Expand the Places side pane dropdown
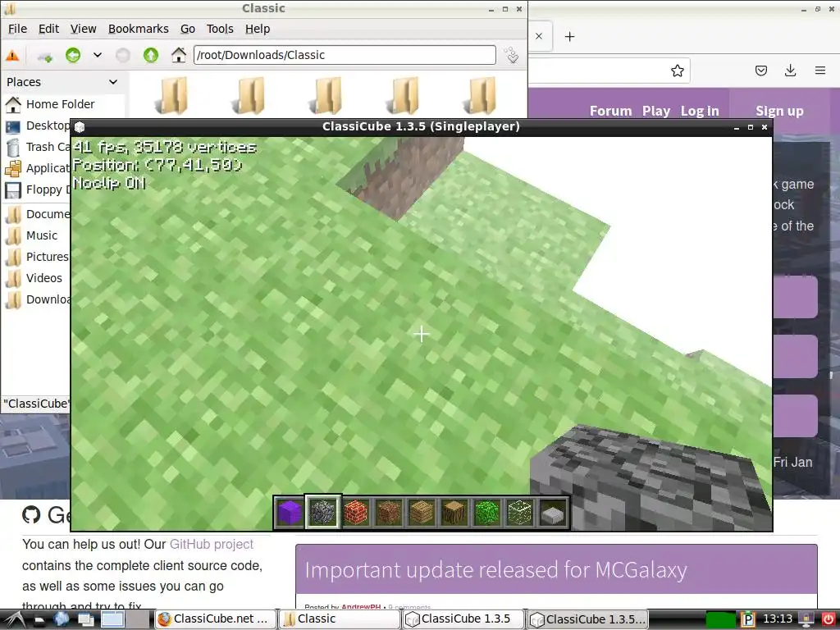Screen dimensions: 840x630 pyautogui.click(x=113, y=82)
